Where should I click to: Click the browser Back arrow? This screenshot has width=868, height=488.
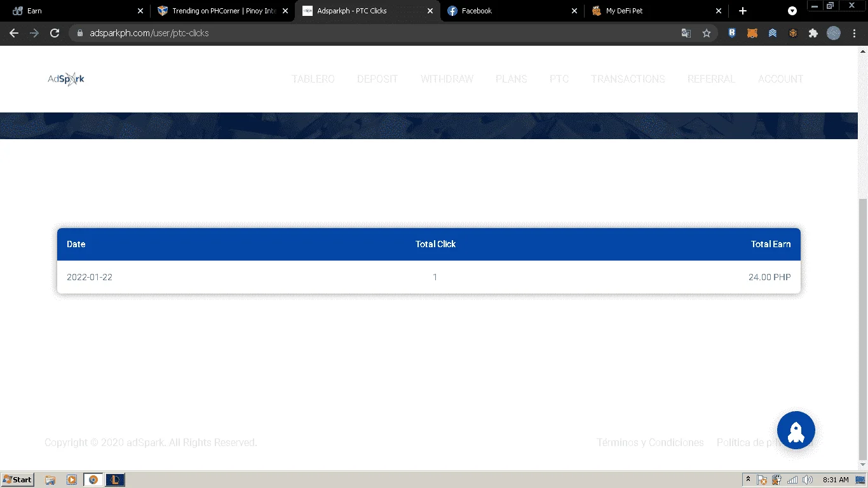[14, 33]
